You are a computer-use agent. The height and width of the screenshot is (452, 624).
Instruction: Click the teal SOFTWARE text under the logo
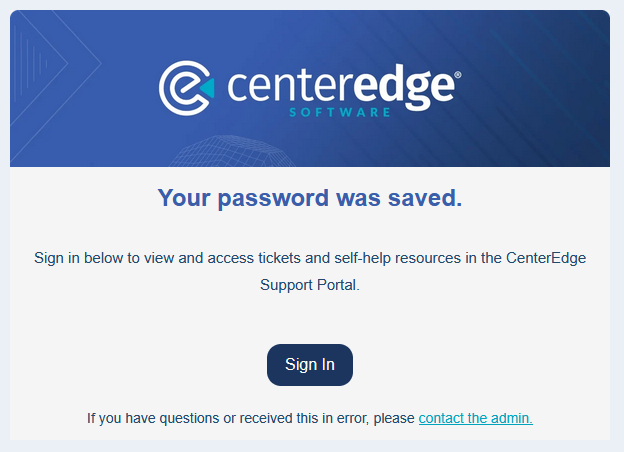[340, 112]
